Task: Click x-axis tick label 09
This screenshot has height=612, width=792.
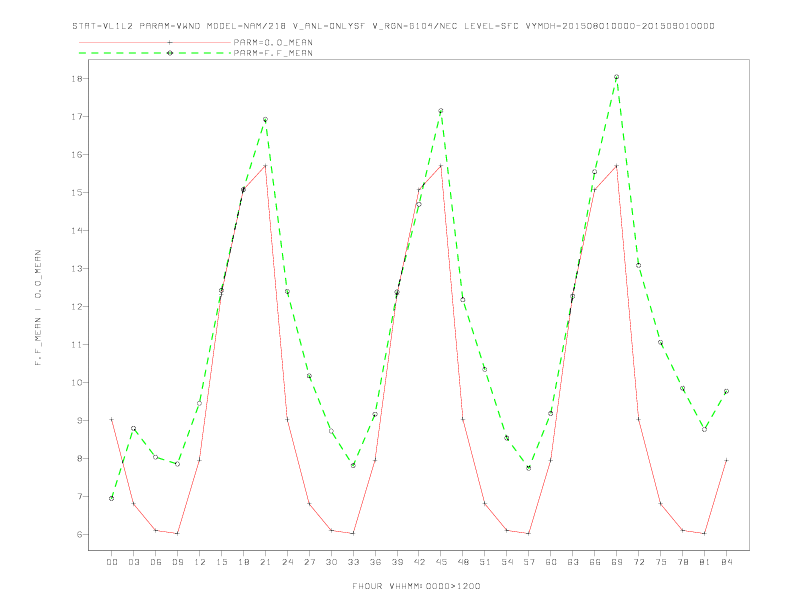Action: [177, 562]
